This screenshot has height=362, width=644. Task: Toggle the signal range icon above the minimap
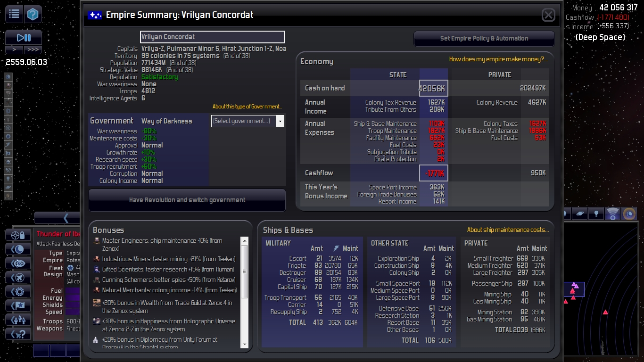pyautogui.click(x=612, y=214)
